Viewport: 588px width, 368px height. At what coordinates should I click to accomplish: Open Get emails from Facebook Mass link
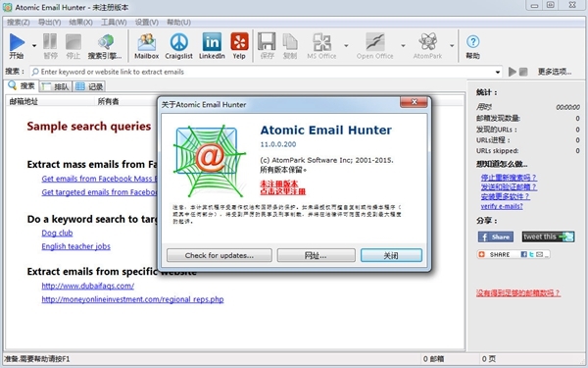[x=99, y=179]
